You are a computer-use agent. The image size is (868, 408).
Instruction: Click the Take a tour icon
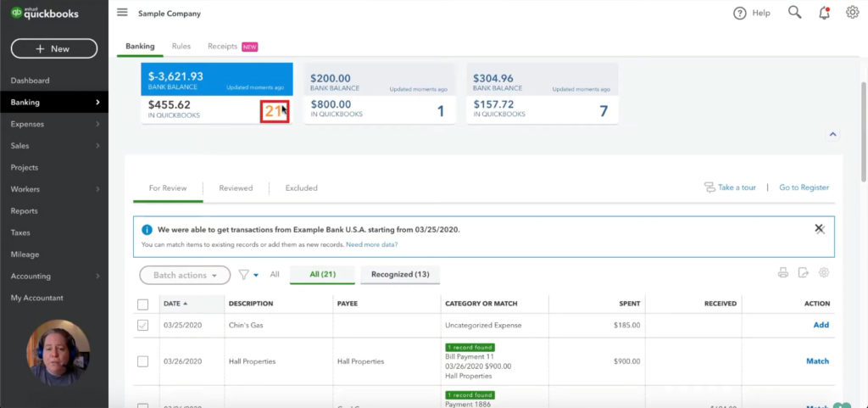point(709,187)
